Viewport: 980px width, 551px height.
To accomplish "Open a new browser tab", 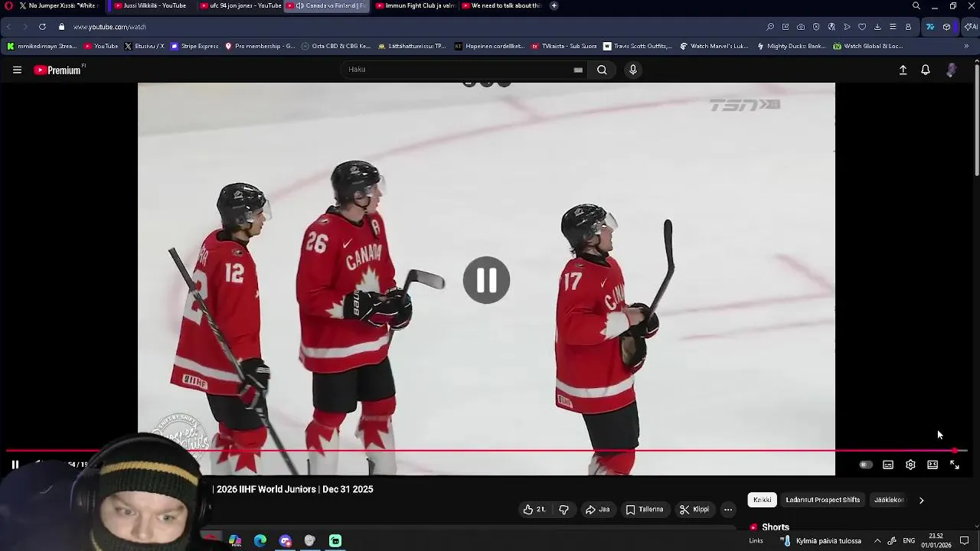I will point(554,5).
